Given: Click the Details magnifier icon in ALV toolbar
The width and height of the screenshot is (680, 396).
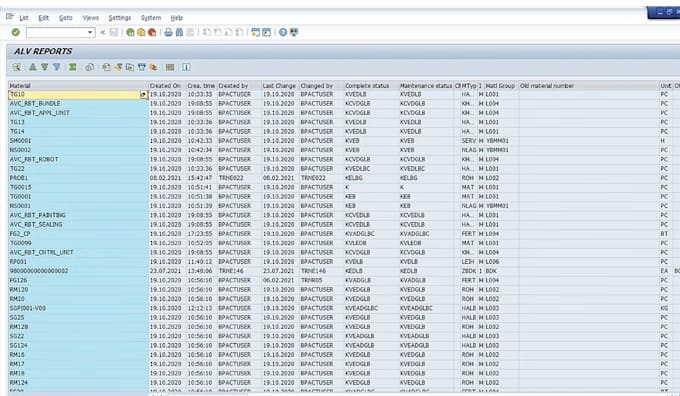Looking at the screenshot, I should [x=16, y=67].
